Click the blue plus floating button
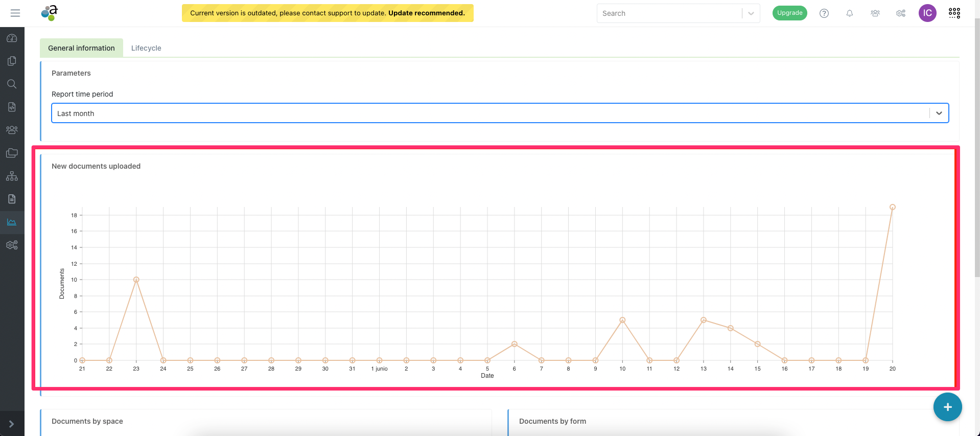Screen dimensions: 980x436 click(x=947, y=407)
